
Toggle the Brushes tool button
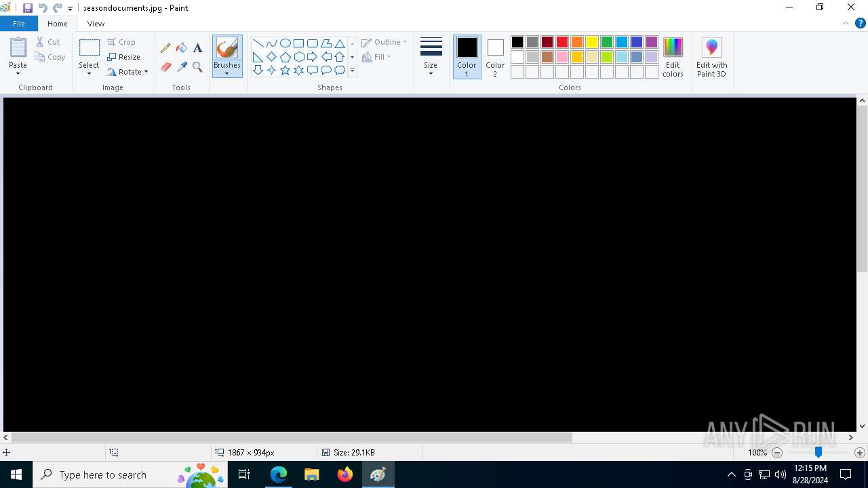[227, 48]
